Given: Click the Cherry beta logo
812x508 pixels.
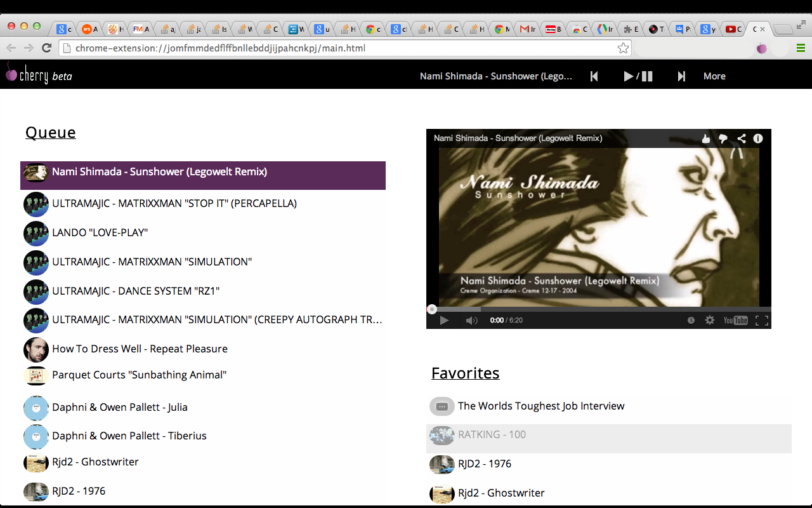Looking at the screenshot, I should pyautogui.click(x=39, y=75).
